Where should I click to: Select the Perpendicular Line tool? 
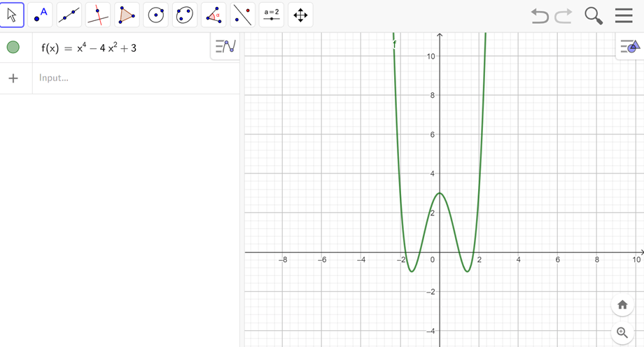point(98,15)
